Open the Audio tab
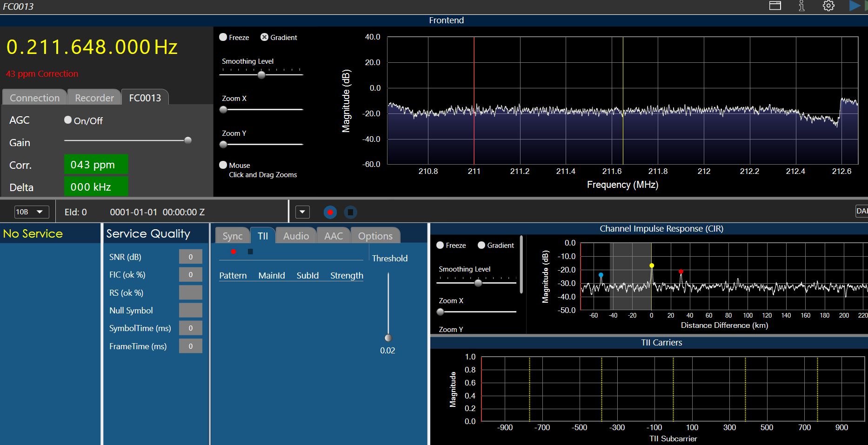The height and width of the screenshot is (445, 868). [296, 236]
